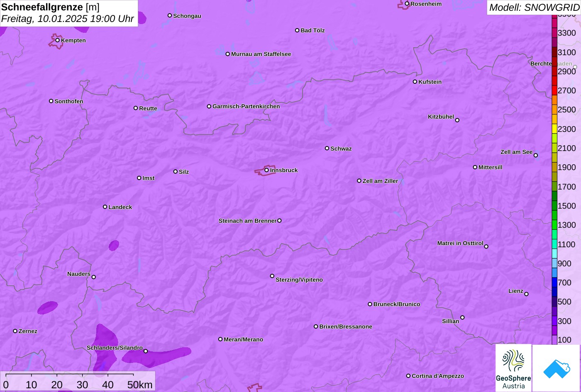Click the legend value '3300'

pos(567,33)
